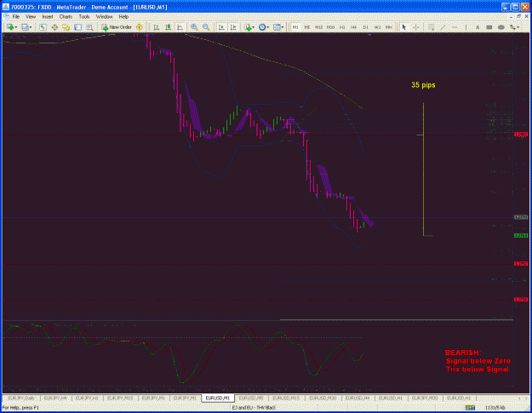Switch chart to W1 timeframe
Viewport: 532px width, 413px height.
pyautogui.click(x=377, y=27)
